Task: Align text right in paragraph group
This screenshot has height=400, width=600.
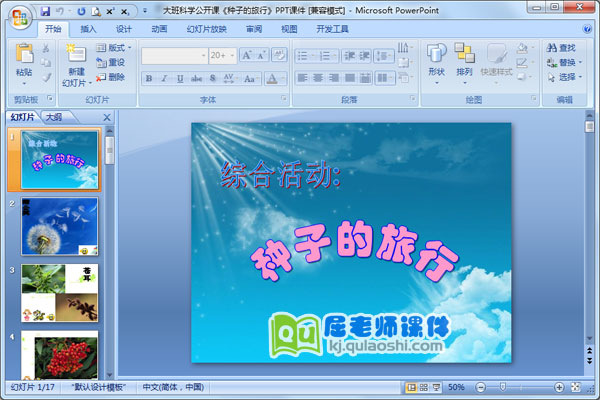Action: click(334, 78)
